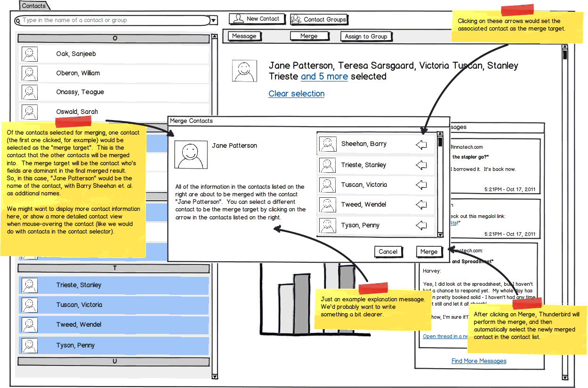Open the Contacts tab
Screen dimensions: 588x388
tap(34, 6)
